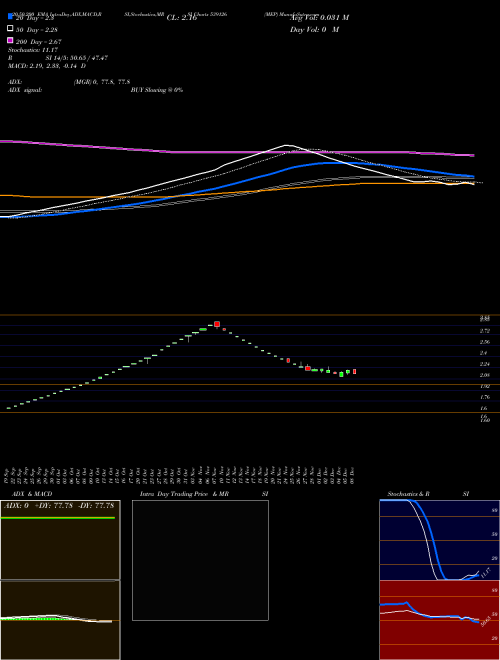Viewport: 500px width, 660px height.
Task: Click the 'BUY Slowing @ 0%' signal text
Action: click(157, 90)
